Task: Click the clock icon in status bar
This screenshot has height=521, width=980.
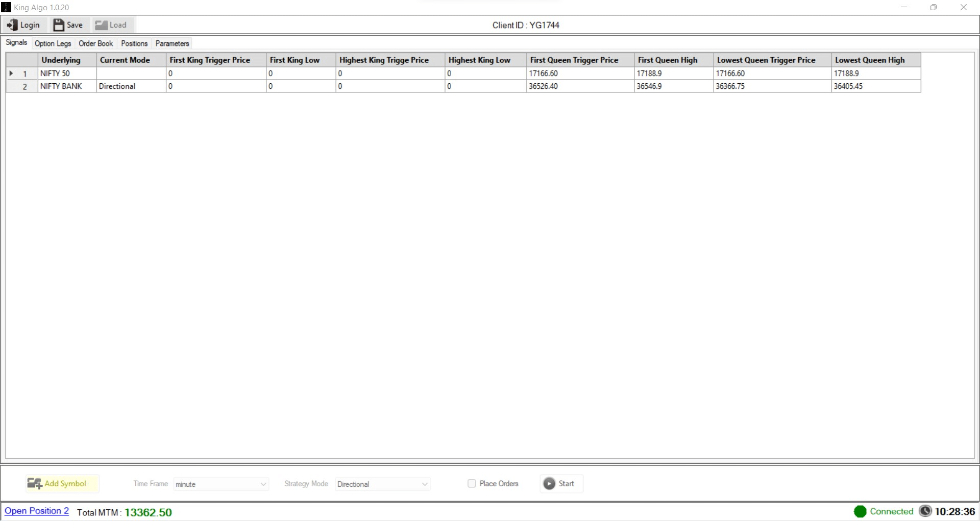Action: [x=925, y=511]
